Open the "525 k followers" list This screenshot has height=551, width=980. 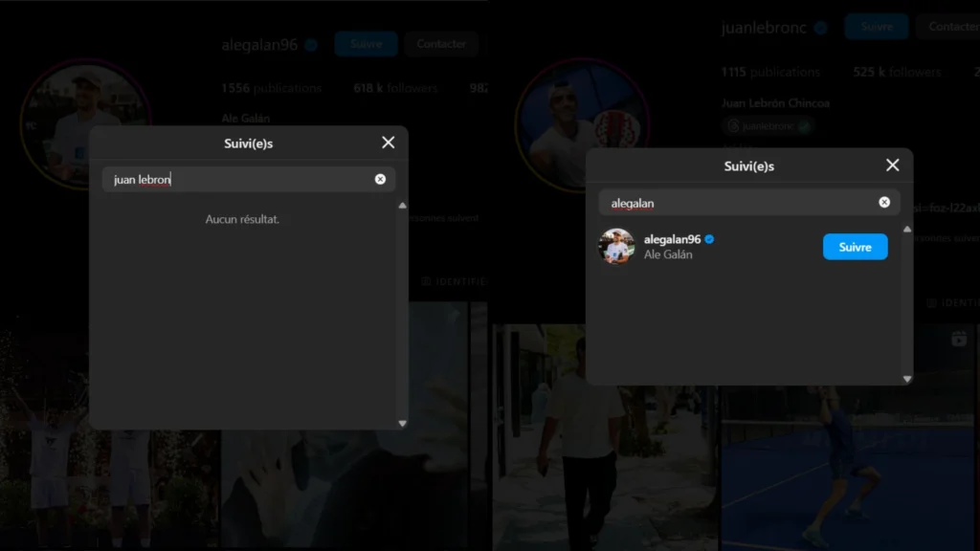pyautogui.click(x=897, y=72)
